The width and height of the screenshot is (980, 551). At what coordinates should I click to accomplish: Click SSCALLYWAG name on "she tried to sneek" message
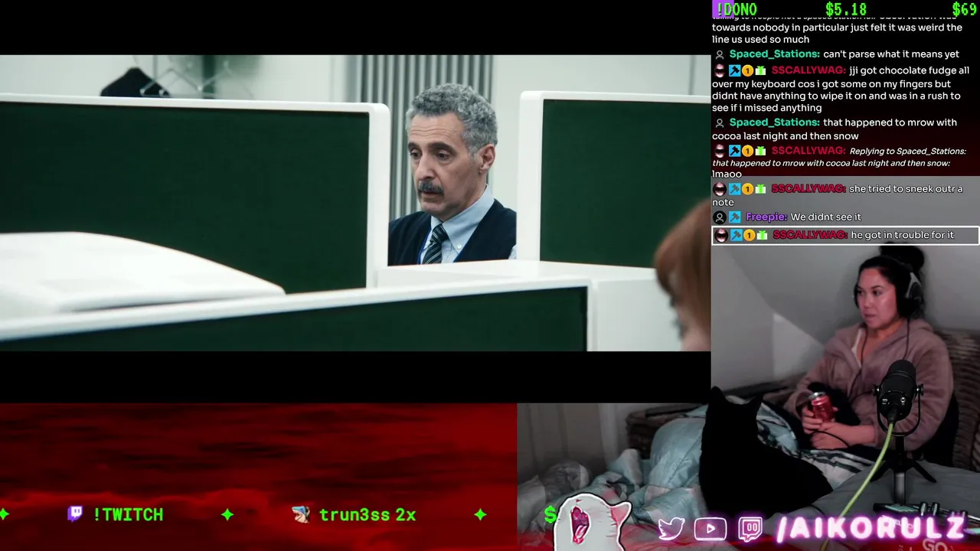(x=808, y=189)
